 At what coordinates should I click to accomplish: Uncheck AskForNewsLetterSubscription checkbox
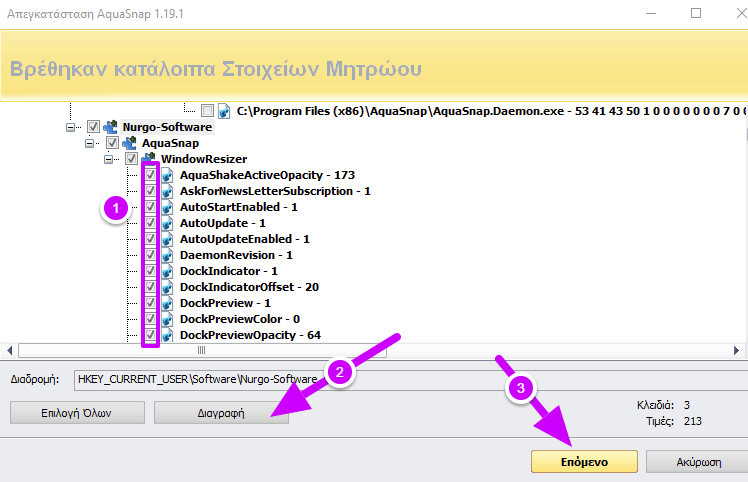pos(150,191)
